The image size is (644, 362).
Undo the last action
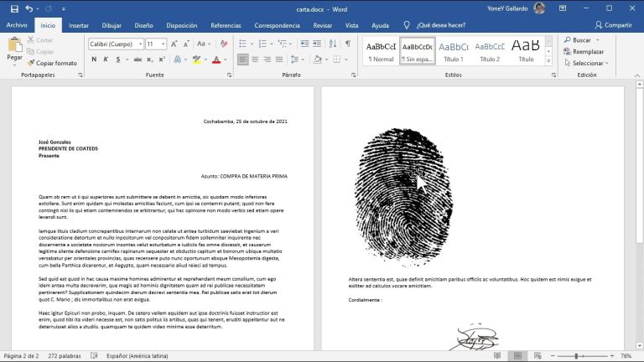click(29, 8)
